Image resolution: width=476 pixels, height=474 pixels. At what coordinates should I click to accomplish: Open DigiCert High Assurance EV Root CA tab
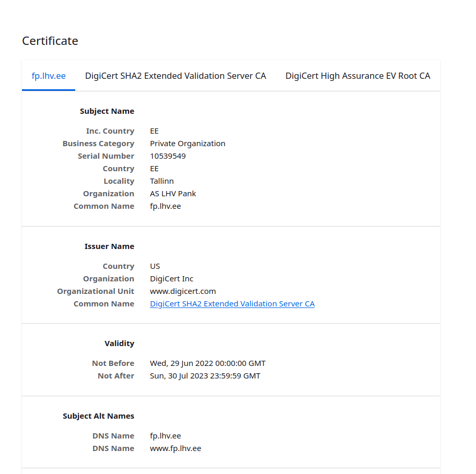[357, 76]
